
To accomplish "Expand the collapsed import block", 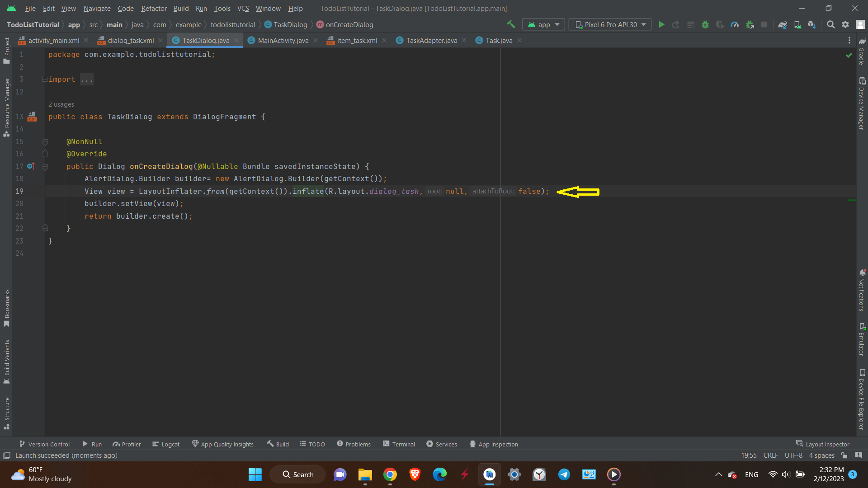I will pos(45,79).
